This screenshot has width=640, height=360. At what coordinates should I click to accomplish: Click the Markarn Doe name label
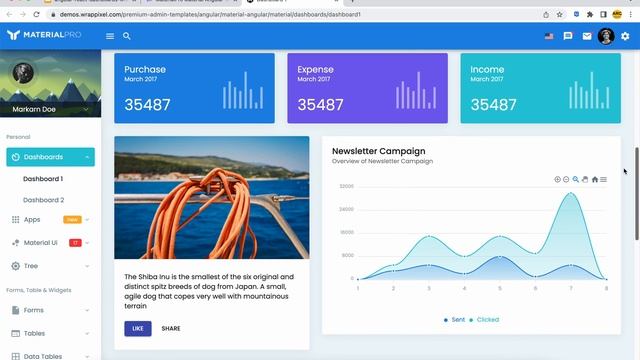pos(34,109)
